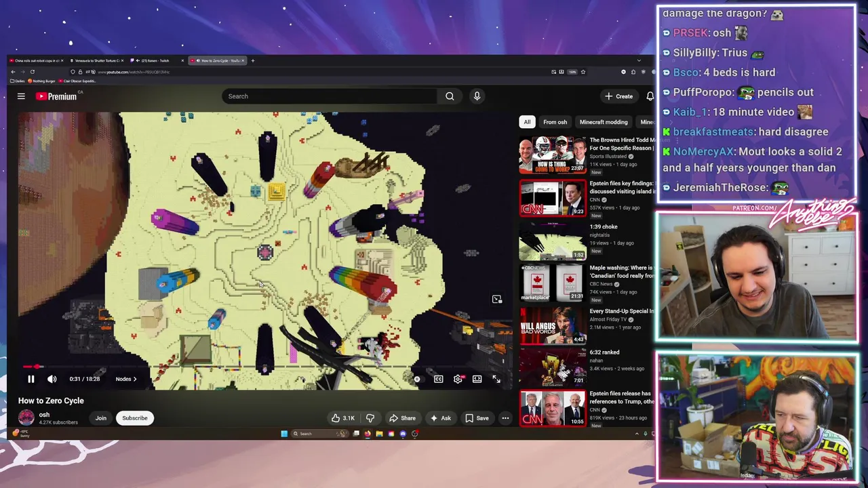Screen dimensions: 868x488
Task: Expand the Nodes chapter list
Action: coord(126,379)
